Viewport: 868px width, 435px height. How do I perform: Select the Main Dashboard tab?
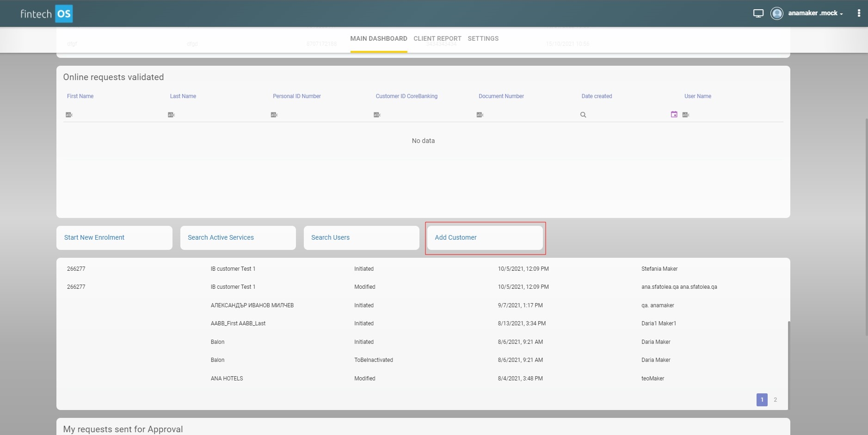click(x=378, y=39)
